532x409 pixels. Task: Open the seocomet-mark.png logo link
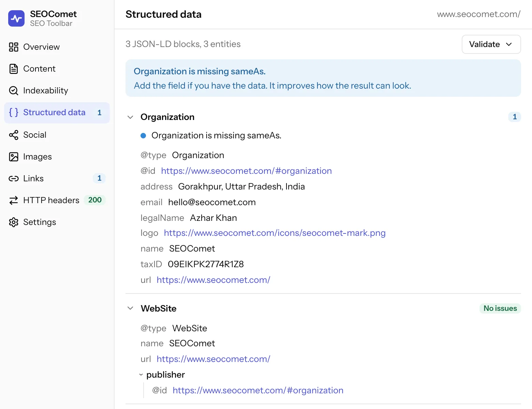pyautogui.click(x=275, y=233)
